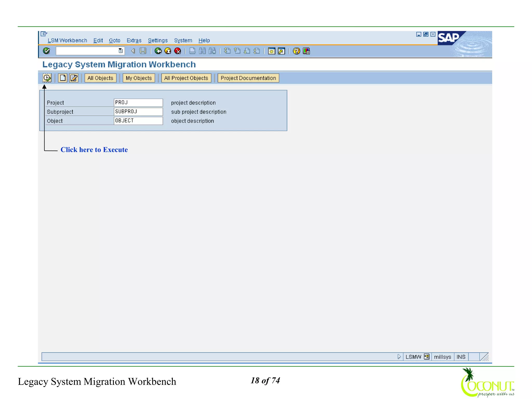Minimize the SAP window

click(418, 34)
